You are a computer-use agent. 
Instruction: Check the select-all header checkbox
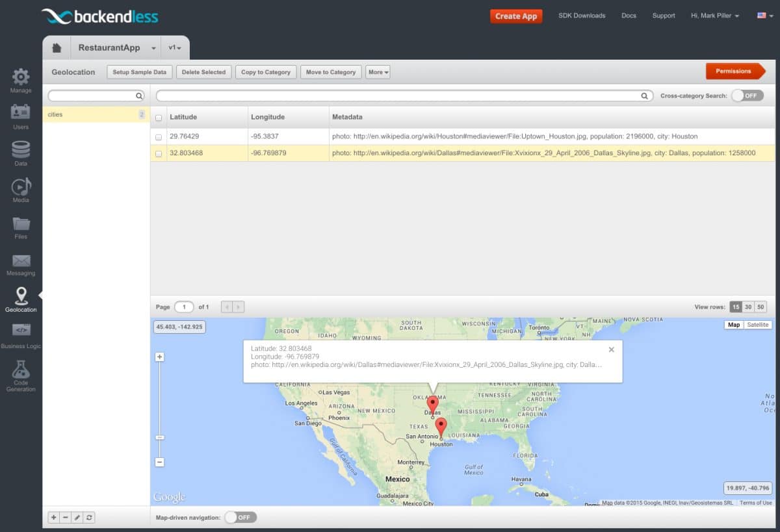click(159, 118)
